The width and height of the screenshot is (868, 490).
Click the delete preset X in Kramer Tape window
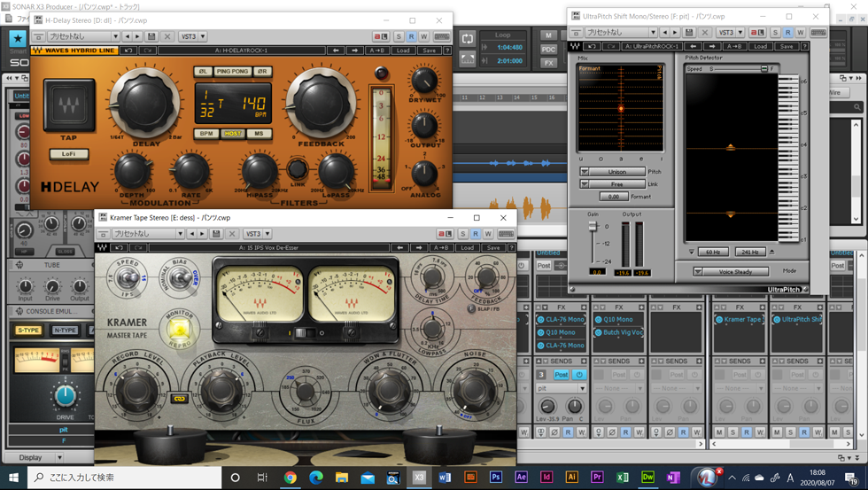(x=232, y=234)
